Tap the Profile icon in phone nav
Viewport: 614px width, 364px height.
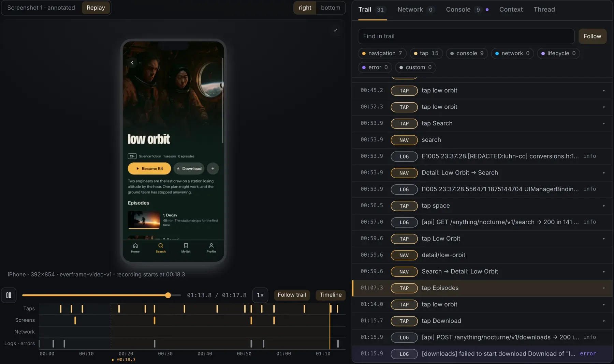pos(211,248)
